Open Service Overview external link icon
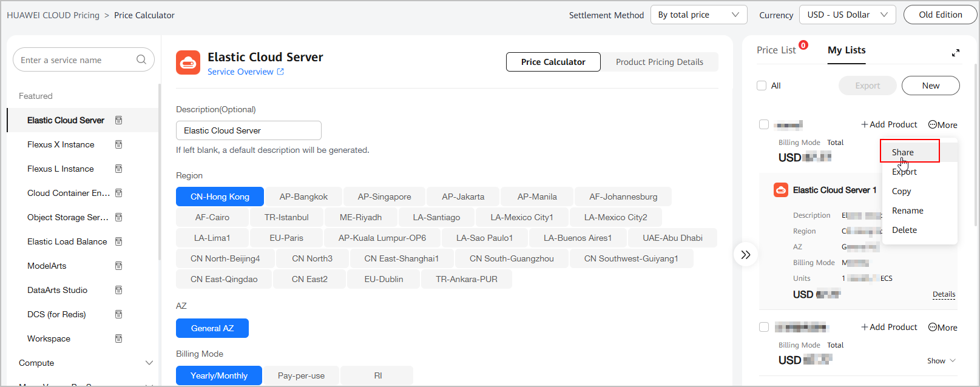The height and width of the screenshot is (387, 980). pos(280,72)
